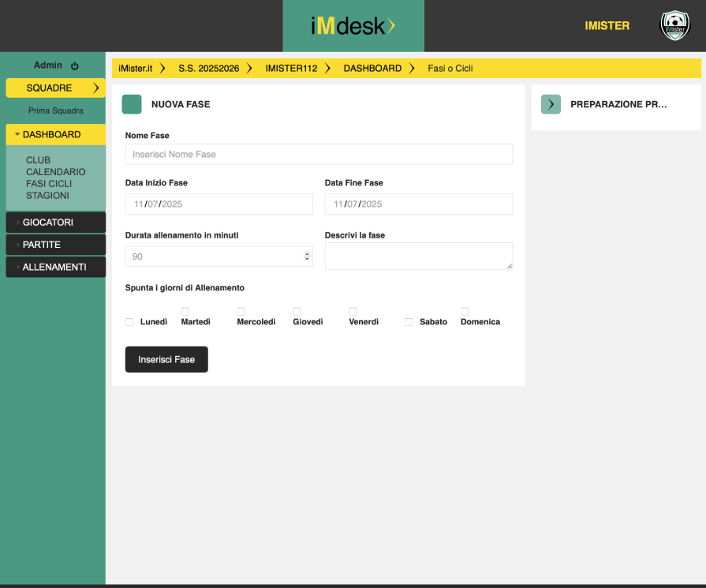Click the iMister shield logo avatar
This screenshot has width=706, height=588.
tap(674, 26)
